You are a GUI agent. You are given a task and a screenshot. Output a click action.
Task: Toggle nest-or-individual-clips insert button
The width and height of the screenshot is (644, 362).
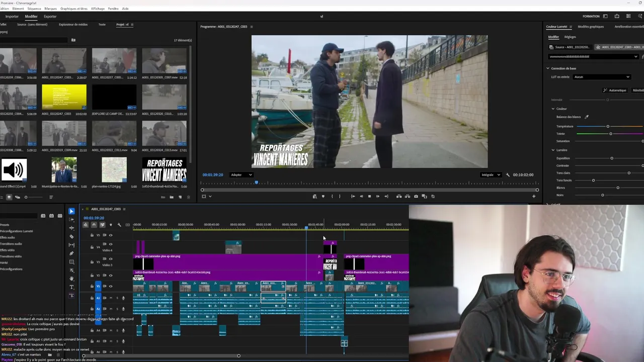click(86, 225)
